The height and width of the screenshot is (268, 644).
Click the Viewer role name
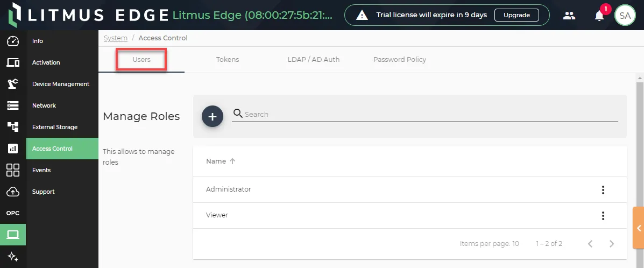pos(217,215)
